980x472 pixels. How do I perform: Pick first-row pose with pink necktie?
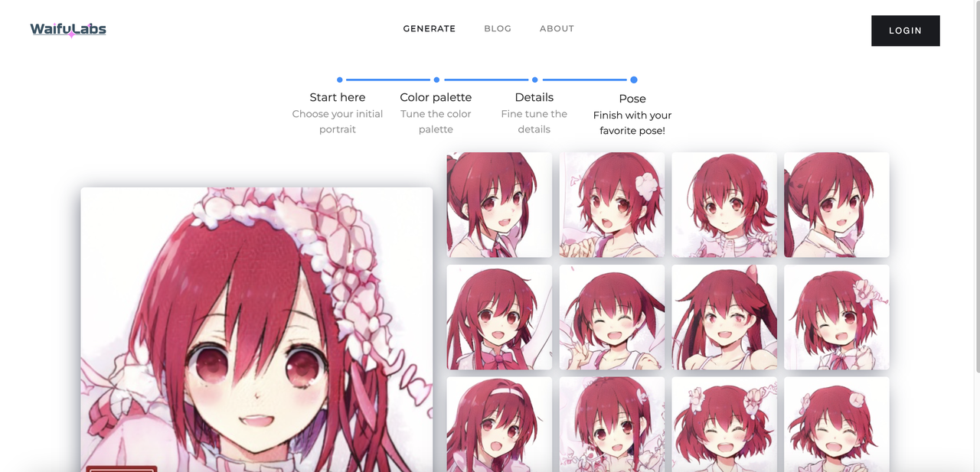[499, 204]
